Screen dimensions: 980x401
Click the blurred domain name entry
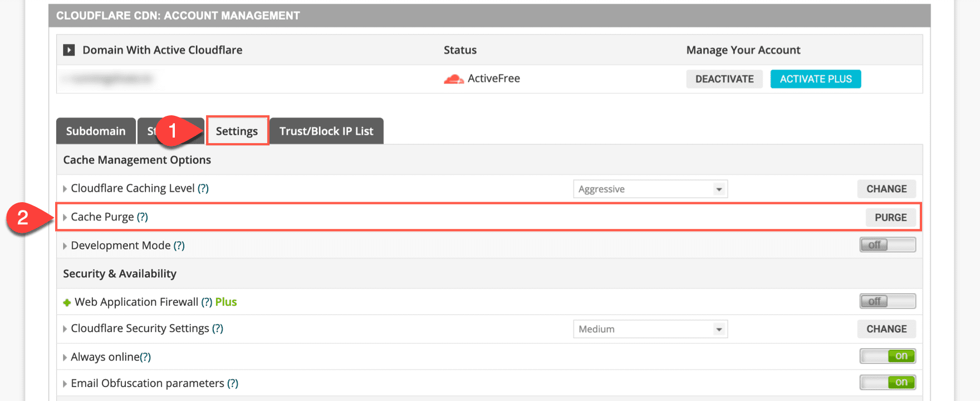[x=109, y=79]
